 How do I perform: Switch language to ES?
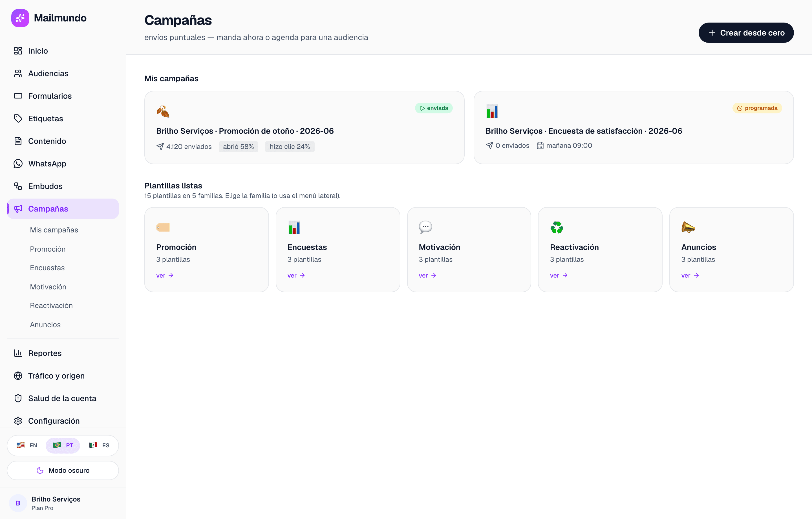tap(99, 445)
